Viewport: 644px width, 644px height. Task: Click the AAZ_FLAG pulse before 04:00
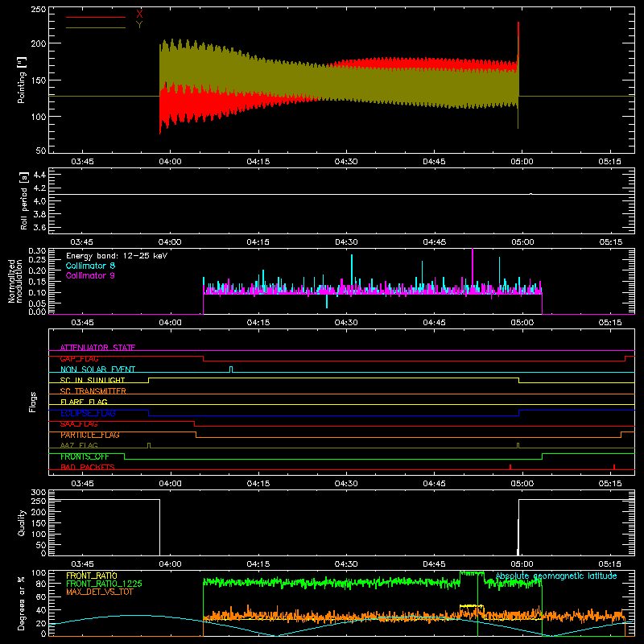(149, 445)
